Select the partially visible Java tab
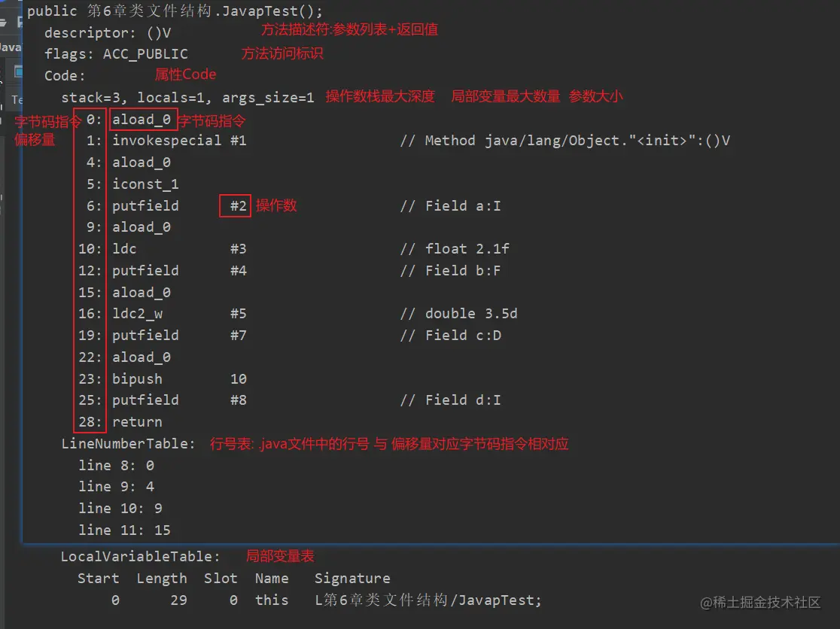Screen dimensions: 840x629 [11, 47]
